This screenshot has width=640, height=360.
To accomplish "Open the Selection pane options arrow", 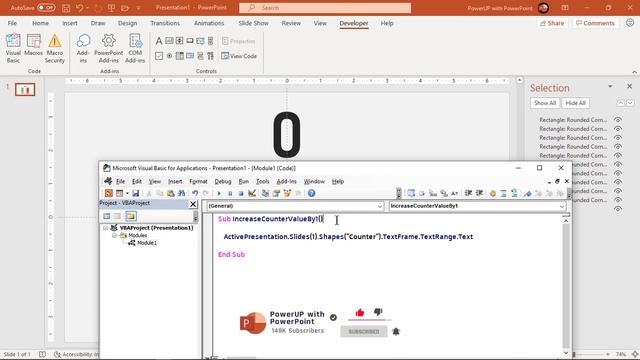I will coord(610,87).
